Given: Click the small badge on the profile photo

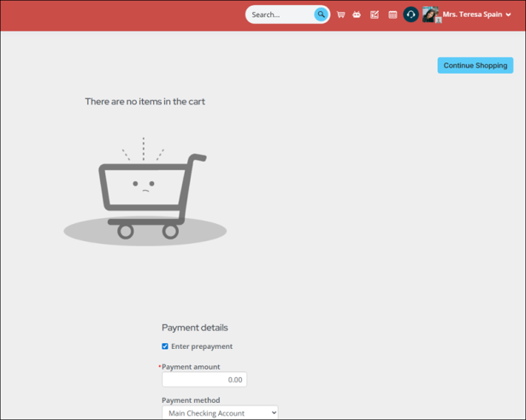Looking at the screenshot, I should (x=438, y=21).
